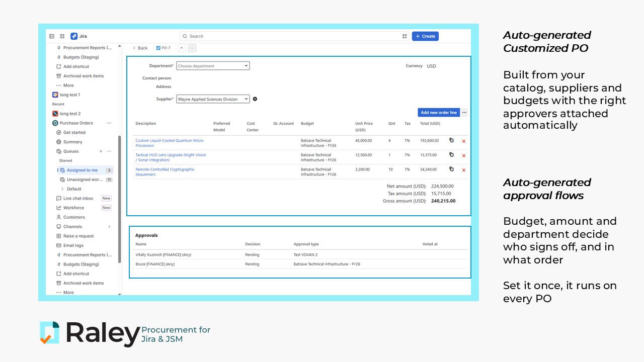The width and height of the screenshot is (644, 362).
Task: Click the Currency value USD
Action: pyautogui.click(x=432, y=66)
